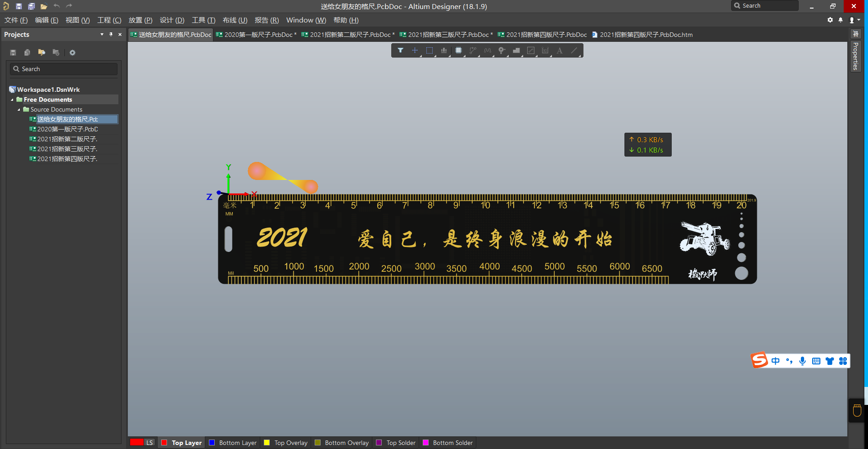Open the Properties side panel
The width and height of the screenshot is (868, 449).
coord(855,56)
